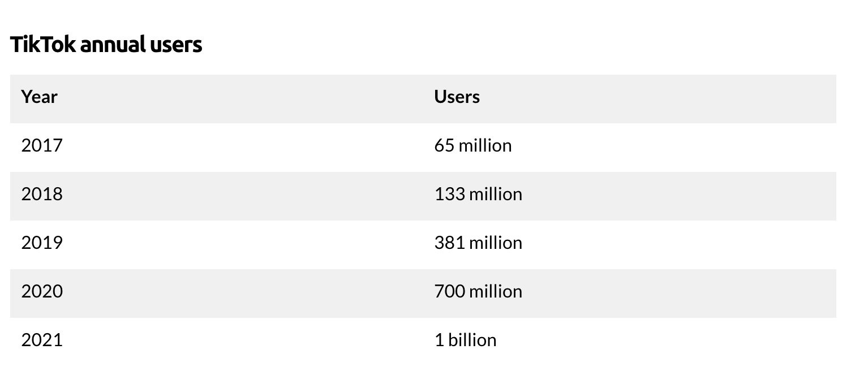Click the word 'TikTok' in the title
The height and width of the screenshot is (388, 868).
(x=43, y=44)
